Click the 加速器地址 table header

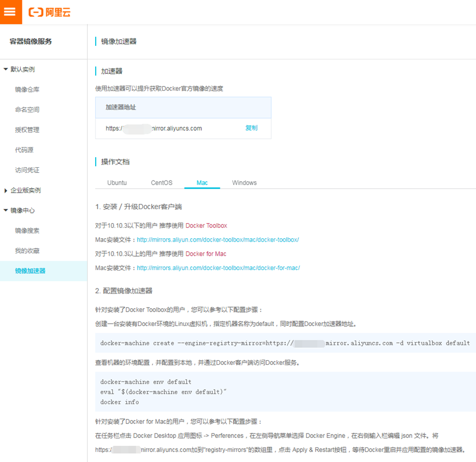[x=183, y=107]
